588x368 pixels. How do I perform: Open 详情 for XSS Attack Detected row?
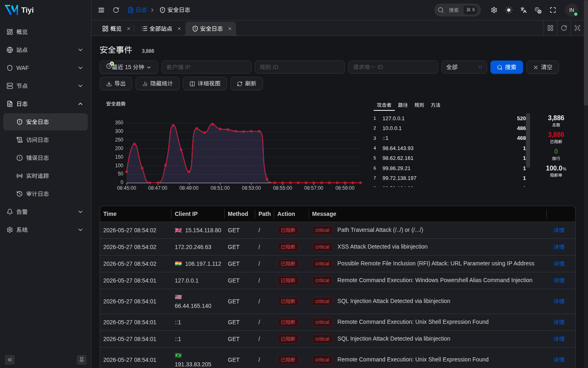[x=559, y=247]
